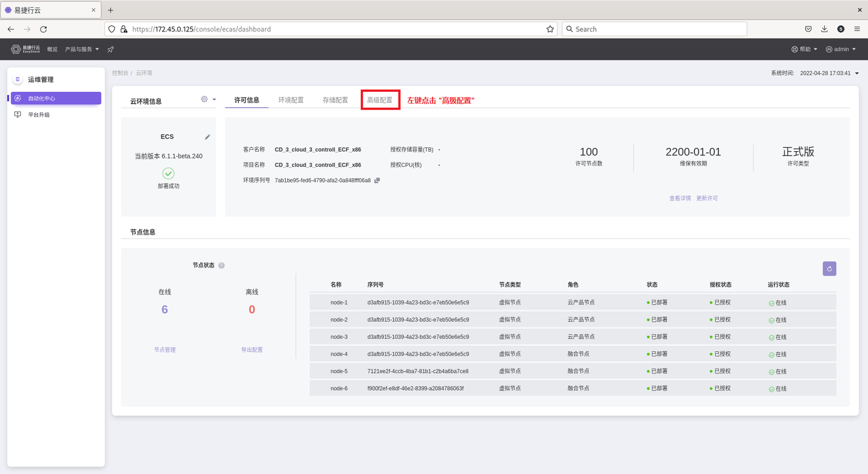Screen dimensions: 868x474
Task: Click the pencil edit icon beside ECS
Action: coord(208,137)
